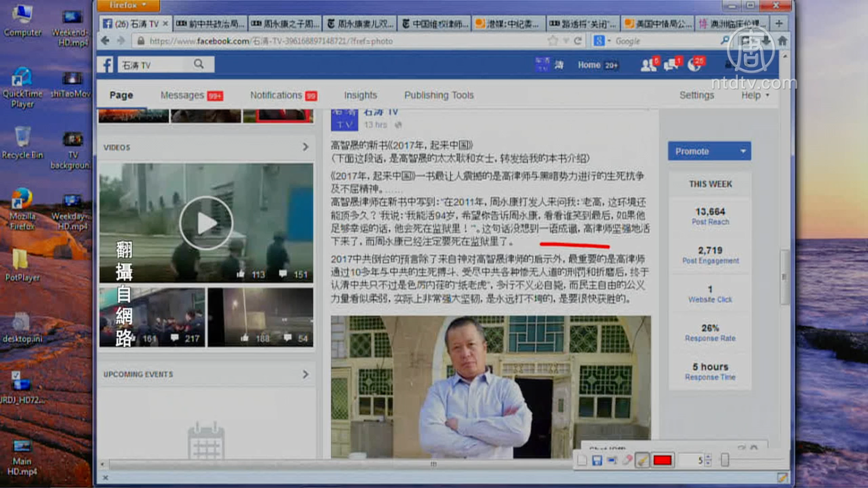Open Facebook friend requests icon
Image resolution: width=868 pixels, height=488 pixels.
(648, 65)
